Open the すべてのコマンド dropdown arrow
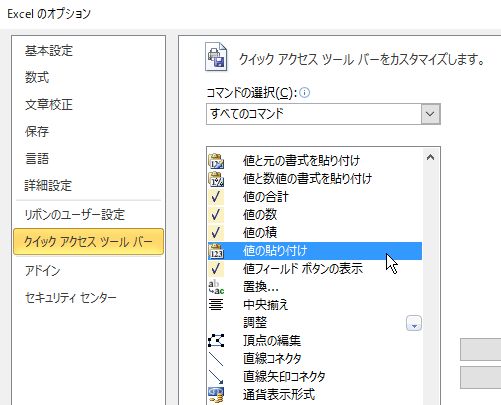This screenshot has height=405, width=501. pyautogui.click(x=430, y=114)
